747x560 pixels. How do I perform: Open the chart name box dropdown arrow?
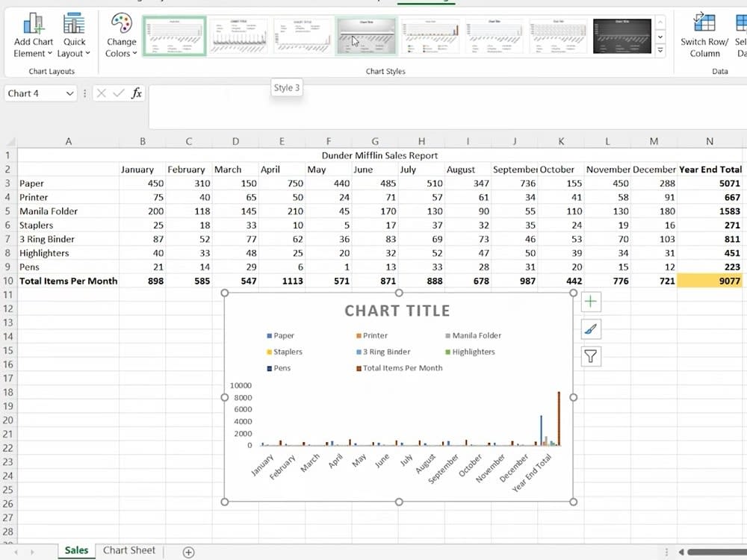coord(71,93)
